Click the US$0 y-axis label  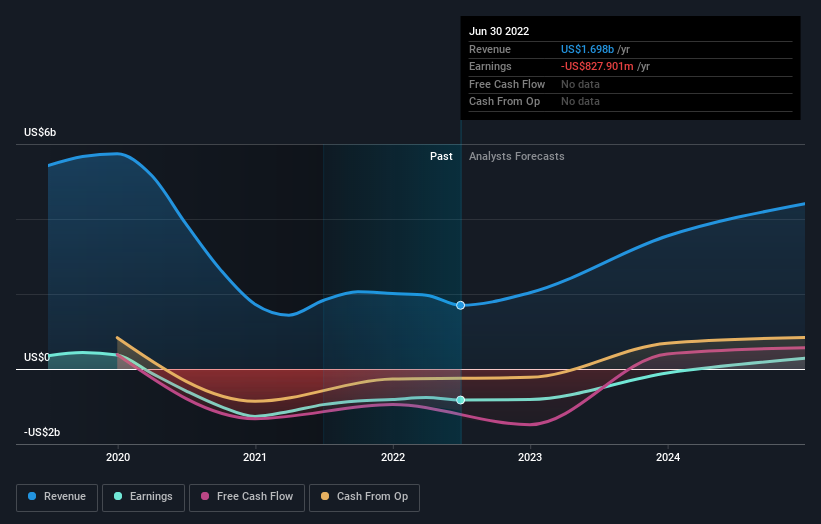click(x=37, y=357)
